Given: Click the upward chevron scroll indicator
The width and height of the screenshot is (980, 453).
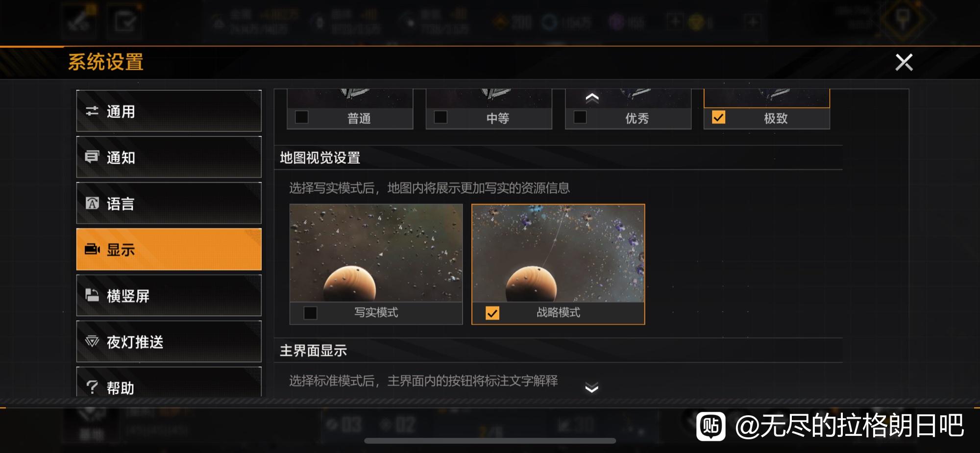Looking at the screenshot, I should [592, 98].
